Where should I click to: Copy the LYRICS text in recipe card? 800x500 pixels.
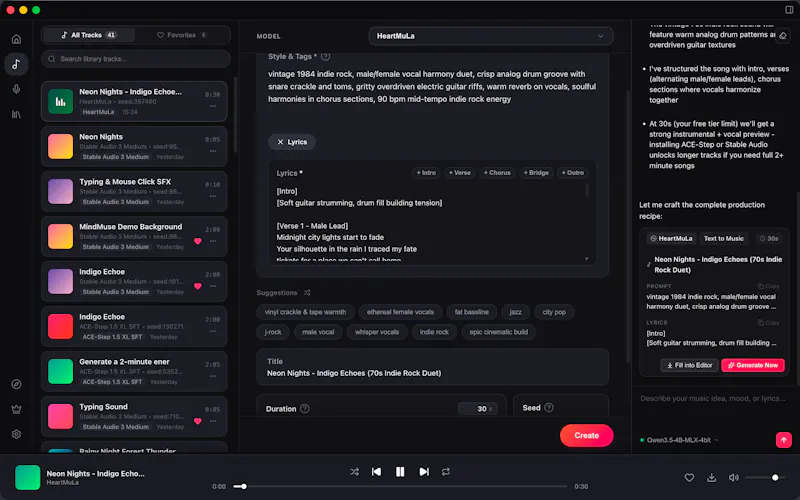pyautogui.click(x=768, y=322)
